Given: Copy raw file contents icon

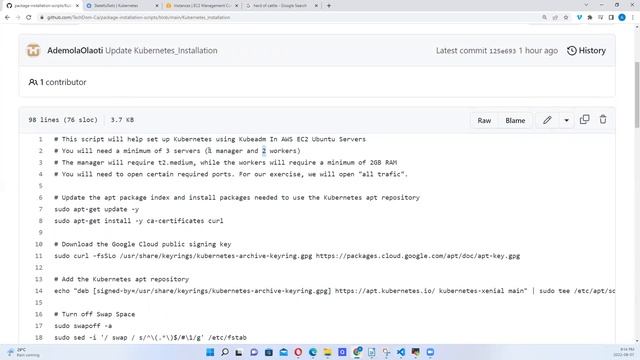Looking at the screenshot, I should 584,120.
